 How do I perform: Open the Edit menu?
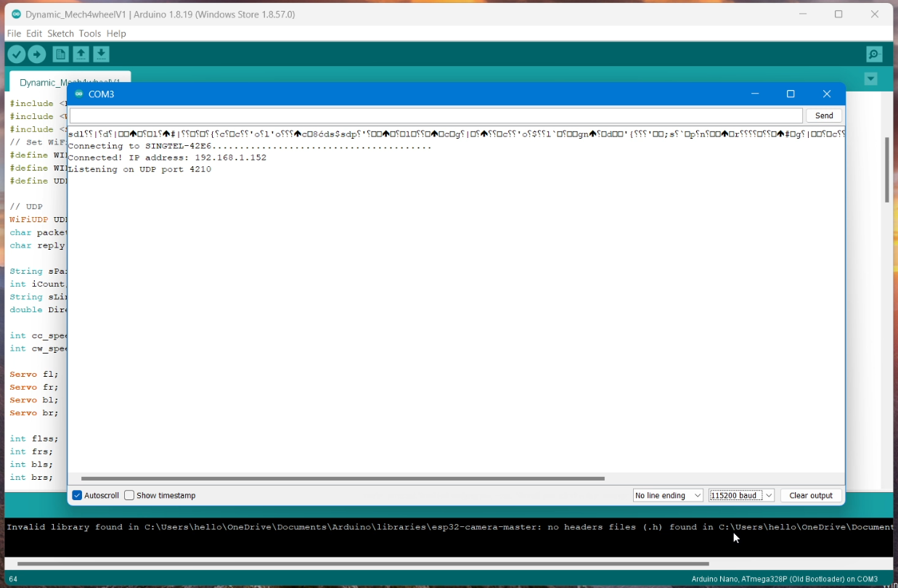[34, 33]
